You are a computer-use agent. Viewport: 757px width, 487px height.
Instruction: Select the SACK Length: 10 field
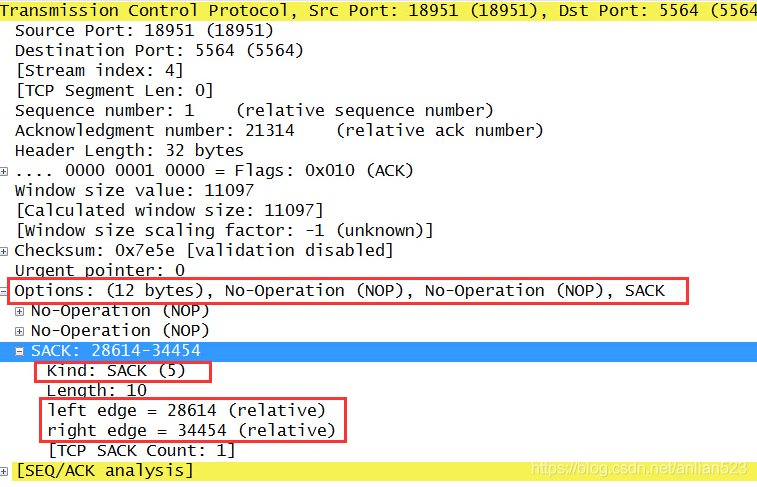click(x=97, y=390)
